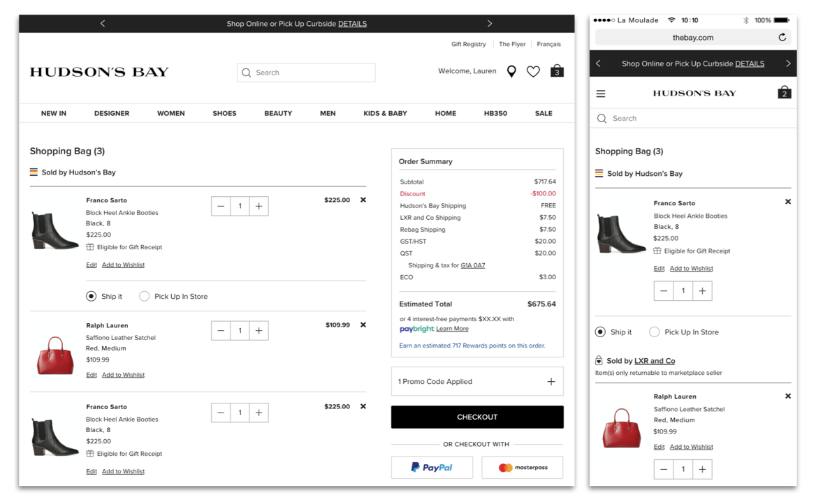The height and width of the screenshot is (504, 823).
Task: Click Earn estimated 717 Rewards points link
Action: (x=472, y=346)
